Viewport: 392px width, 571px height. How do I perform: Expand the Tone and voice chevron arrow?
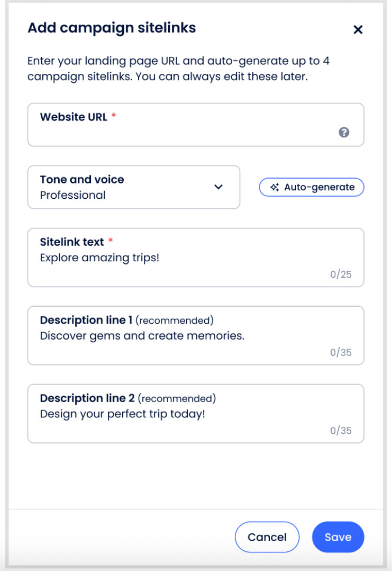click(219, 187)
